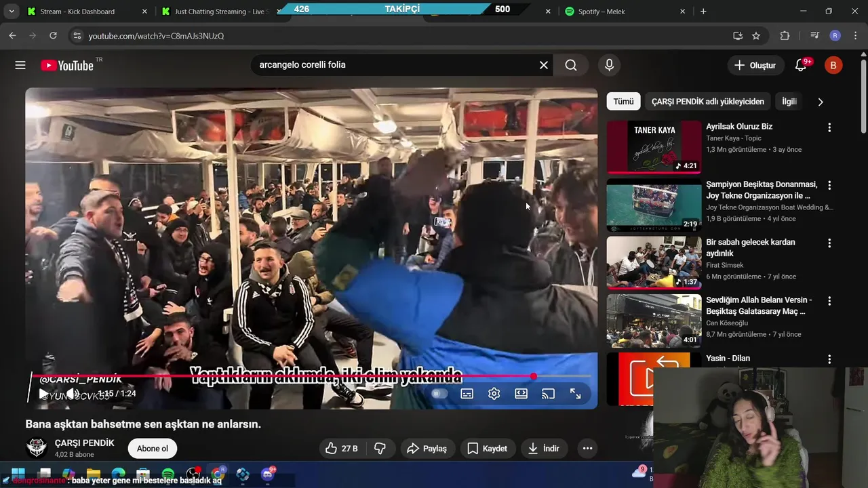Show more filter chips with the arrow
Screen dimensions: 868x488
[821, 102]
